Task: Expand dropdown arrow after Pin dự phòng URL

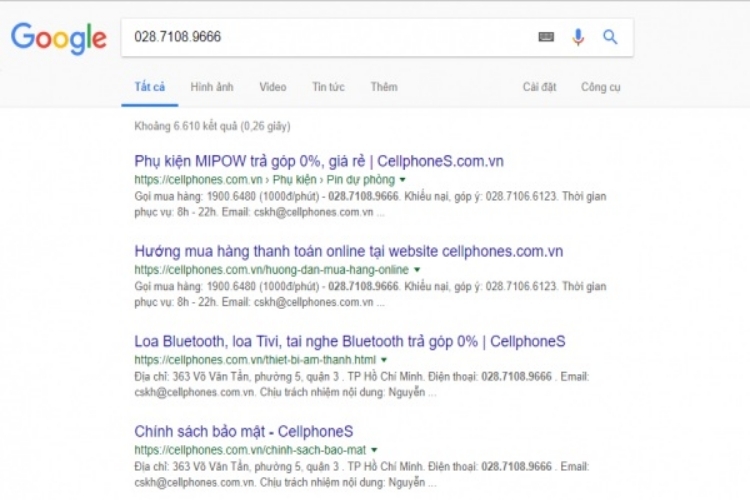Action: click(x=402, y=180)
